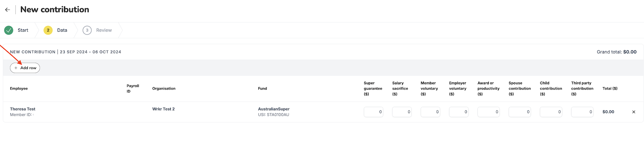Click the Award or productivity field

point(488,112)
